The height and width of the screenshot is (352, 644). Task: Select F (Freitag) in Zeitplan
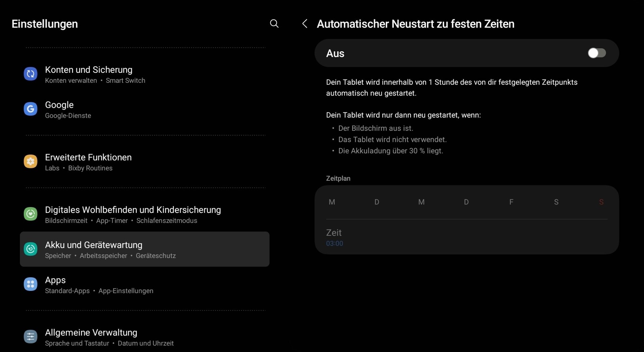point(511,202)
